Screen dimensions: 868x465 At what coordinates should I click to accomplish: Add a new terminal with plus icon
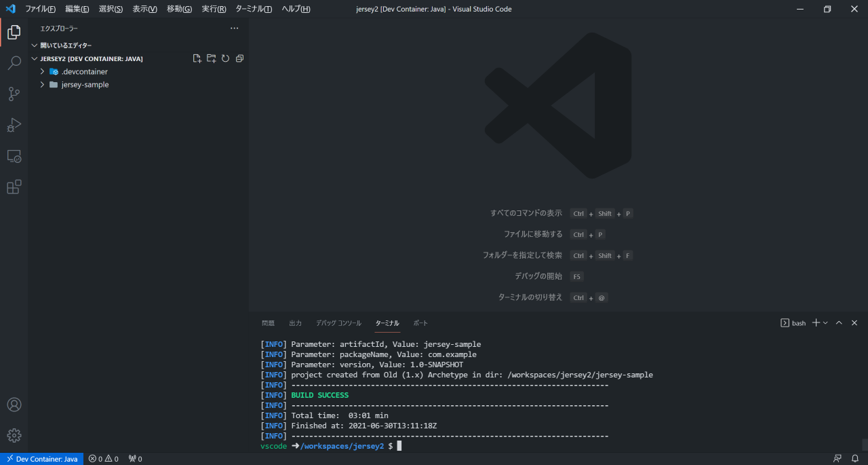(816, 323)
